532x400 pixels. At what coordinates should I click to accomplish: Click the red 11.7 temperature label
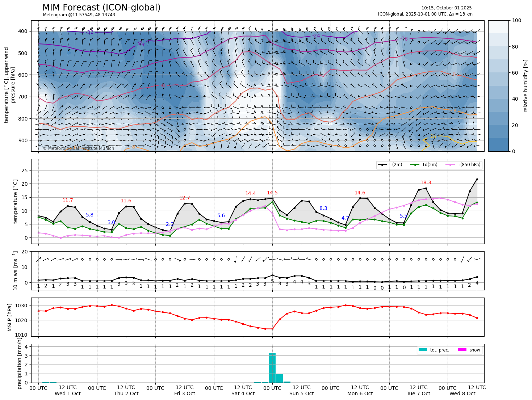(68, 201)
